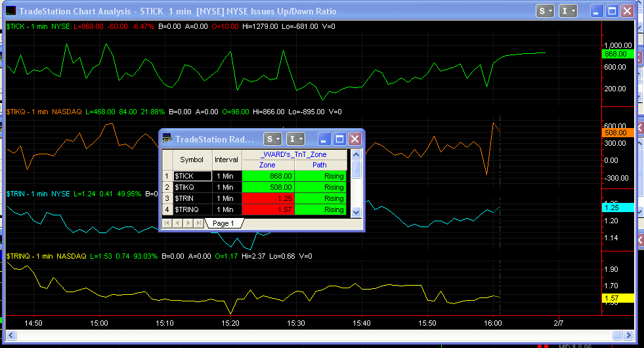
Task: Click the chart horizontal scrollbar thumb
Action: 617,336
